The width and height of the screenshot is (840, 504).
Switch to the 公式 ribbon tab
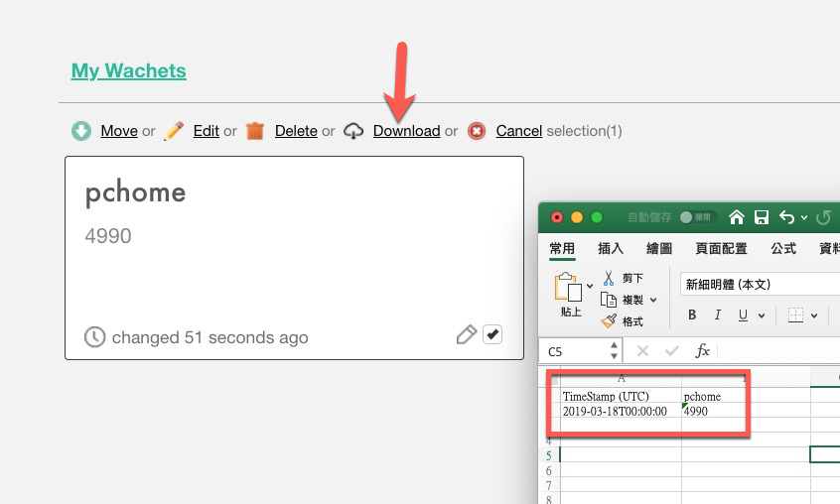click(783, 248)
